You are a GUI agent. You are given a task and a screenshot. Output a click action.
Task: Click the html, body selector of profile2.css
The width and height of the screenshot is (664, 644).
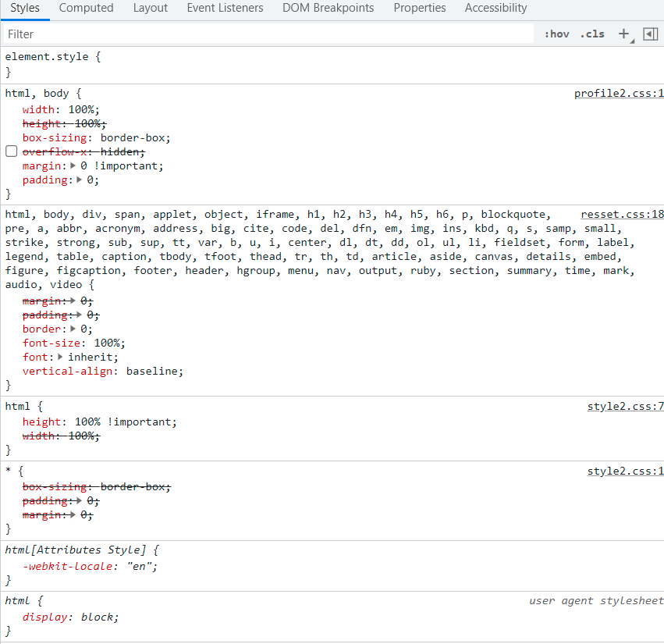[37, 93]
